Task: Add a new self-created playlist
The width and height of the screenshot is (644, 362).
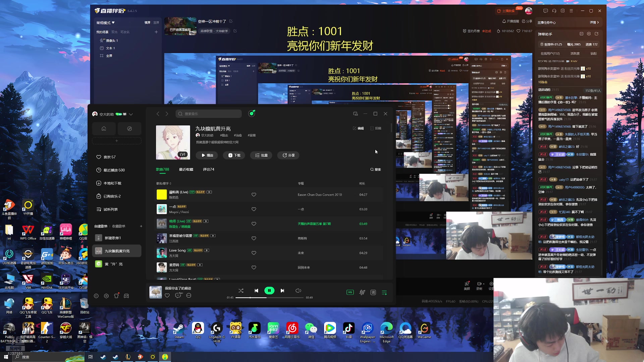Action: 141,226
